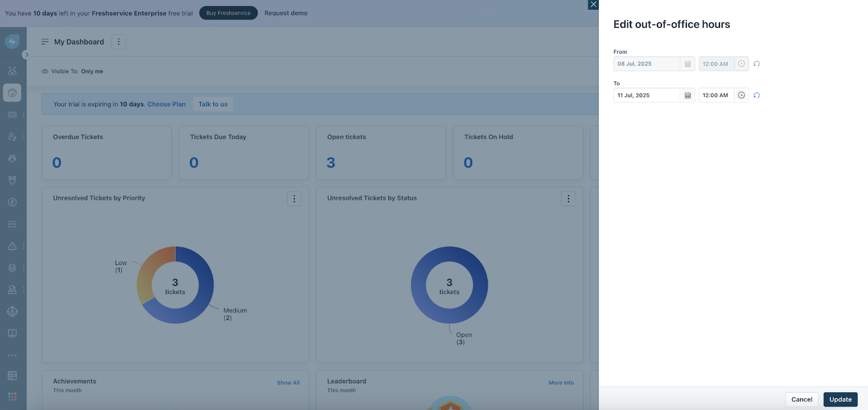
Task: Click the Medium (2) label on the priority chart
Action: coord(235,314)
